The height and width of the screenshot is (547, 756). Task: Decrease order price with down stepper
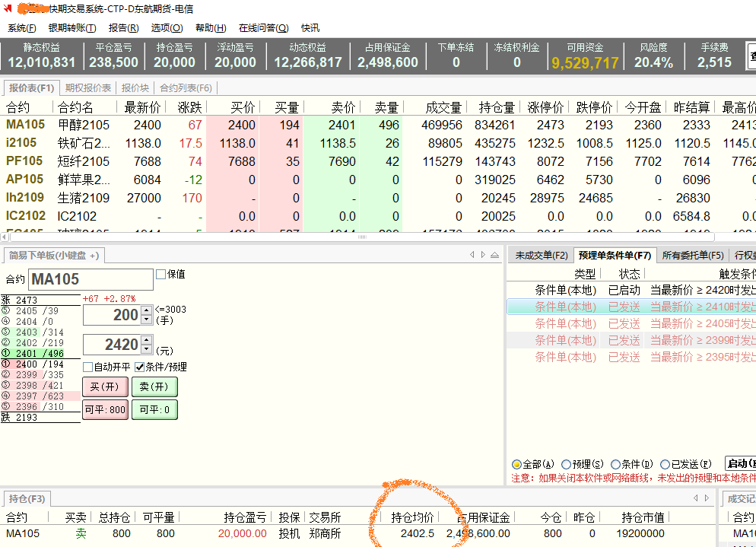click(147, 348)
